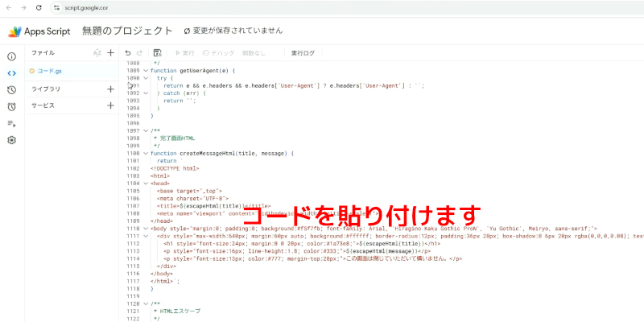Collapse the try block at line 1090
644x322 pixels.
pos(146,78)
